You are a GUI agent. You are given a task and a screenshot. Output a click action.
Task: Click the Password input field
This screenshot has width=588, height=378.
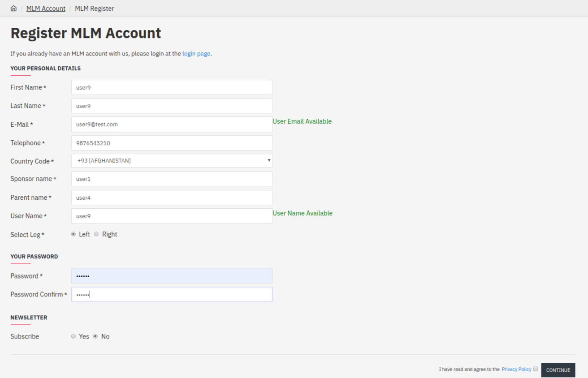click(172, 276)
